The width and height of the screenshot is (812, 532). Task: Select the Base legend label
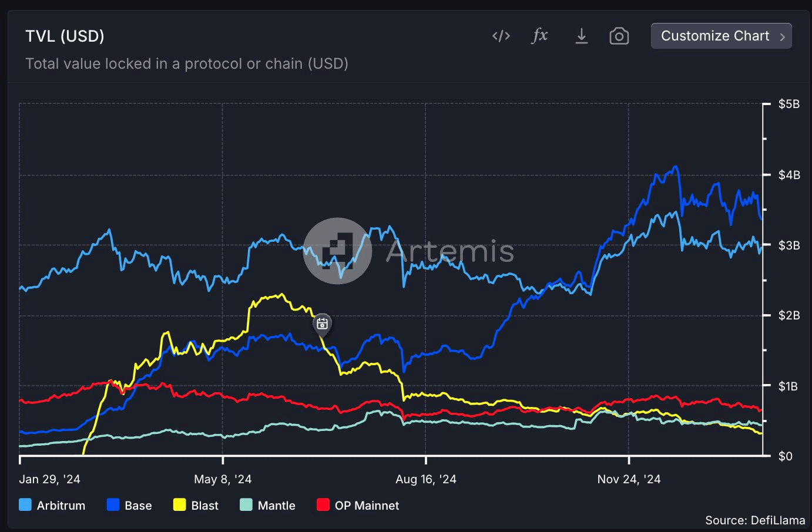(138, 506)
